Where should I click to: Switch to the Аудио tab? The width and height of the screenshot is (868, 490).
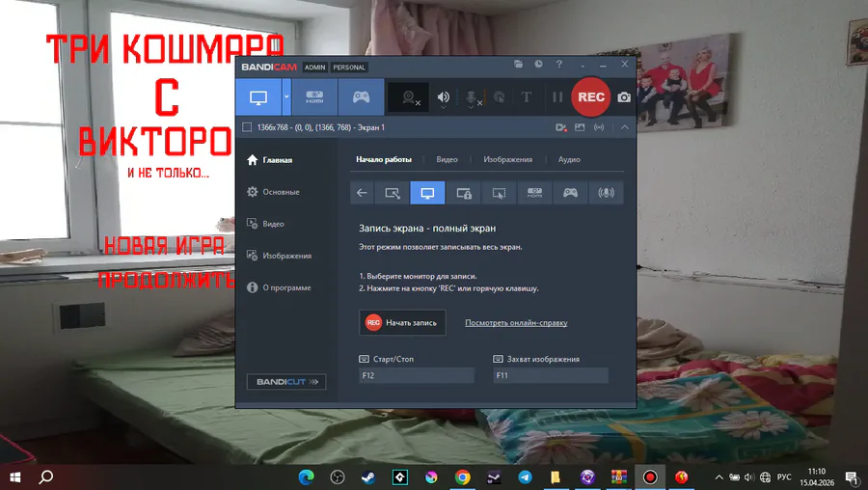tap(568, 159)
